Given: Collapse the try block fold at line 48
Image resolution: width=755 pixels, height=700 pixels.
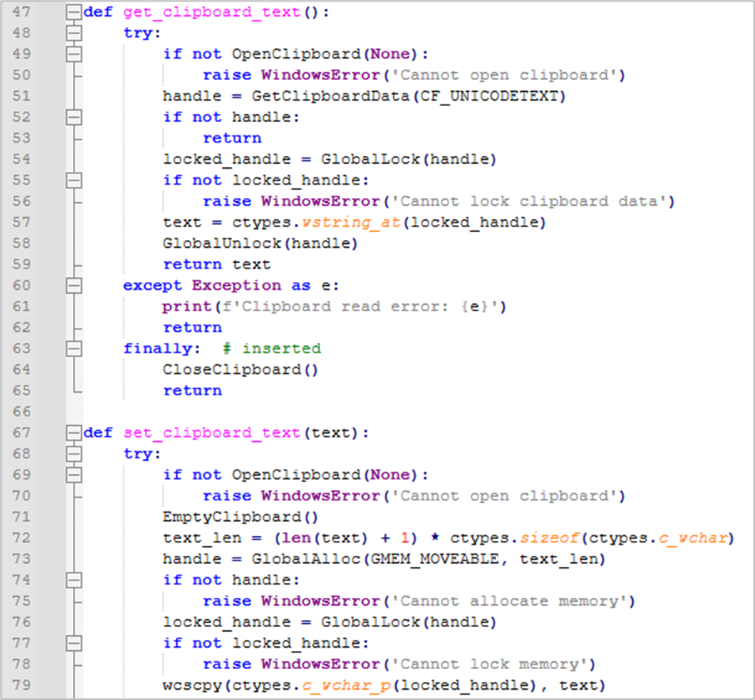Looking at the screenshot, I should point(74,33).
